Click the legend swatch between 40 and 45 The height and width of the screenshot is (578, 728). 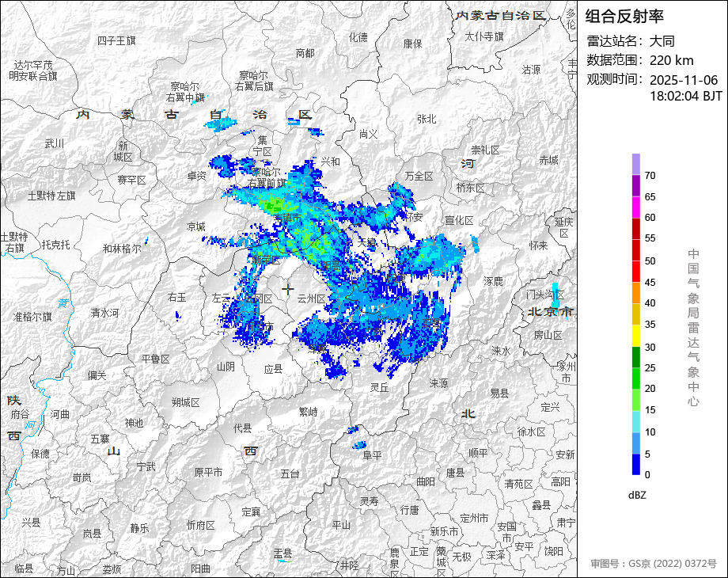(x=635, y=293)
